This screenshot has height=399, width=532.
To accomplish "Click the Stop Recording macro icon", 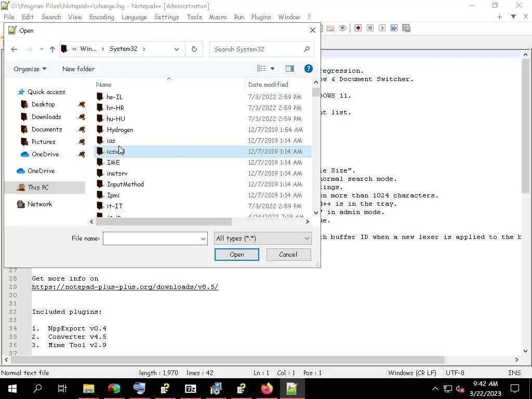I will pyautogui.click(x=370, y=28).
